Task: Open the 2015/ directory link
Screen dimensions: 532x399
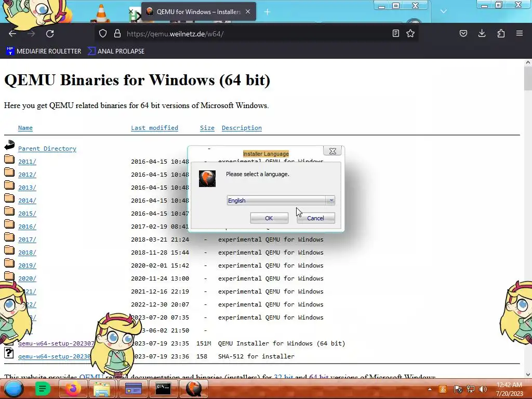Action: pos(27,214)
